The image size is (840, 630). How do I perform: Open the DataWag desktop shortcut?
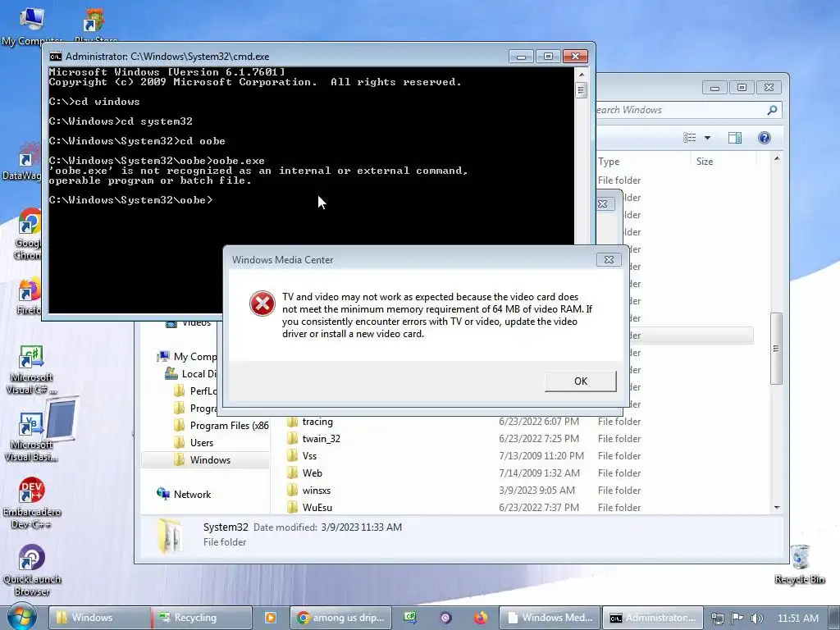24,162
